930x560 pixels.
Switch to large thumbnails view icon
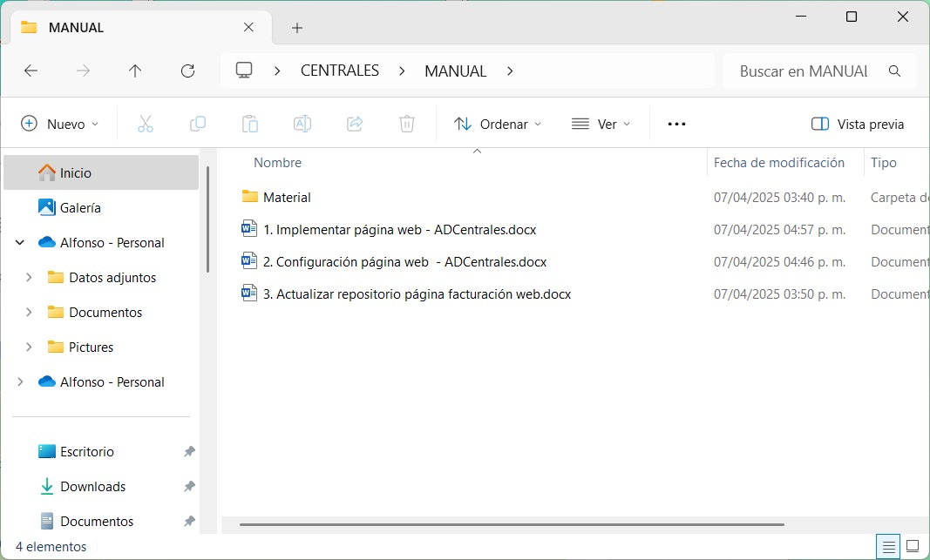(912, 547)
